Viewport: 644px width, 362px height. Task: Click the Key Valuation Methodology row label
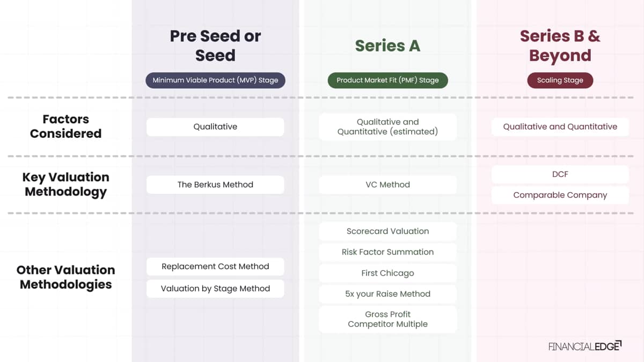click(65, 184)
